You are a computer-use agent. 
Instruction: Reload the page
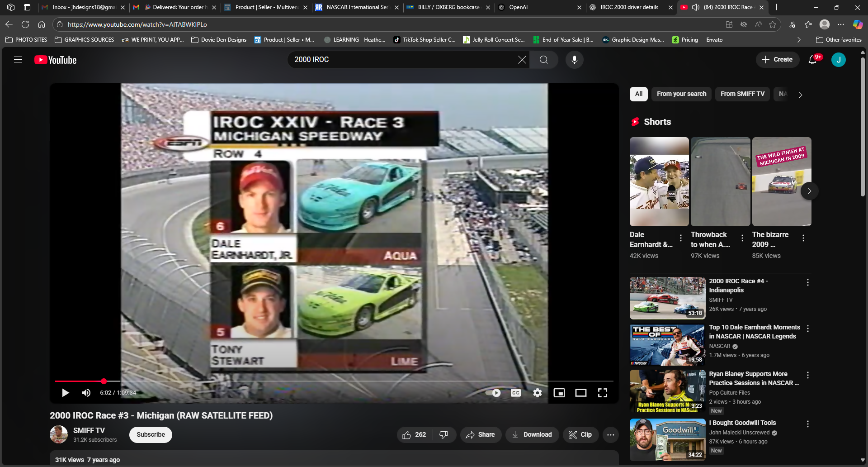pos(25,24)
